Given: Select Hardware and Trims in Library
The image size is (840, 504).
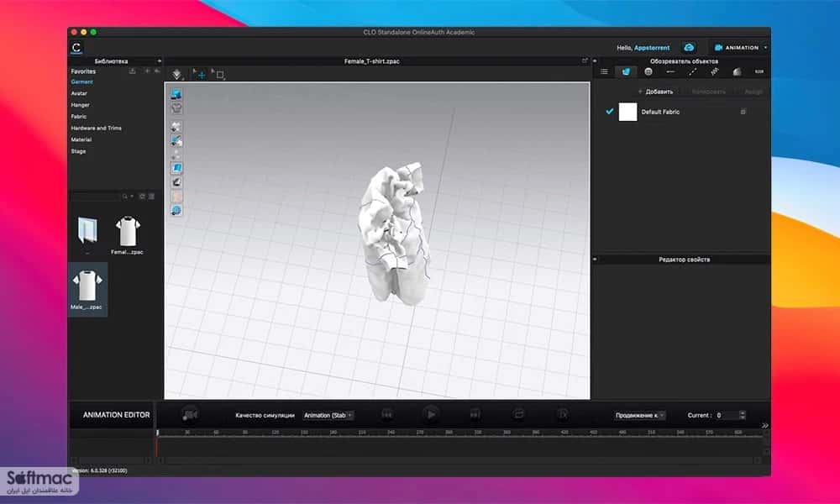Looking at the screenshot, I should coord(97,128).
